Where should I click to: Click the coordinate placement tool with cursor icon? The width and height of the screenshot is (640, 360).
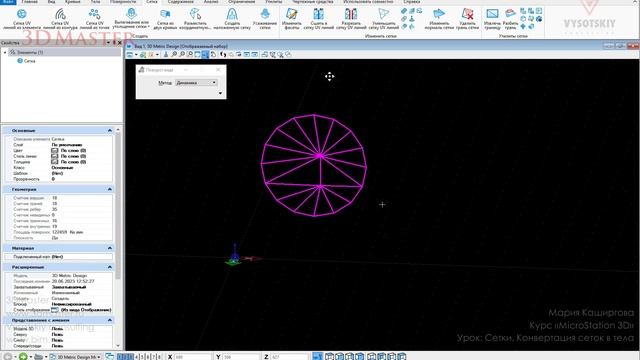pyautogui.click(x=195, y=19)
